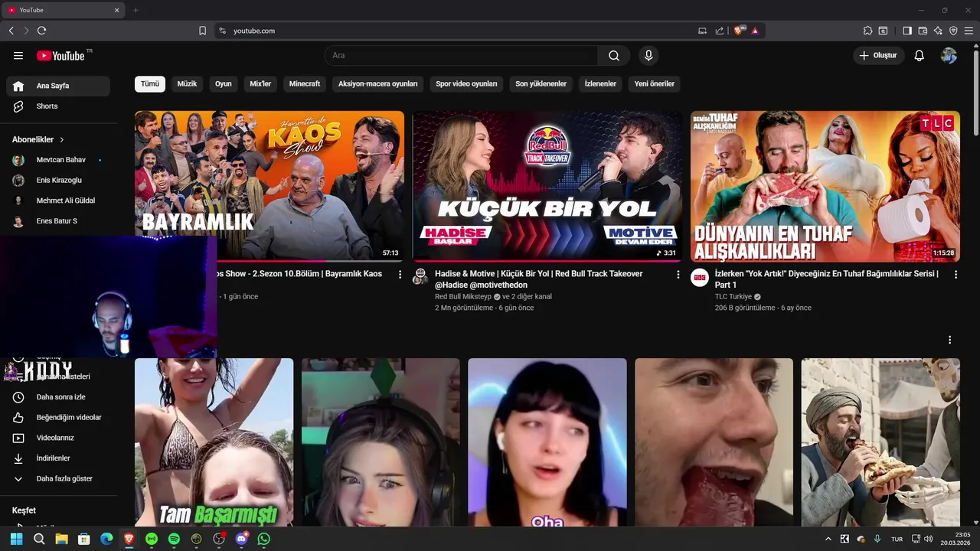Open the YouTube hamburger guide menu

point(18,56)
